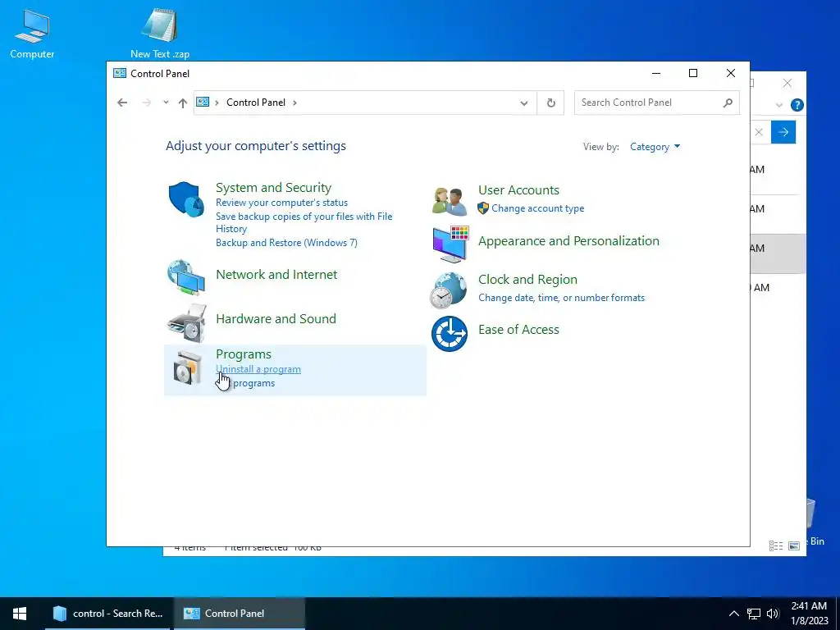Open the Programs box icon
This screenshot has width=840, height=630.
pos(187,368)
